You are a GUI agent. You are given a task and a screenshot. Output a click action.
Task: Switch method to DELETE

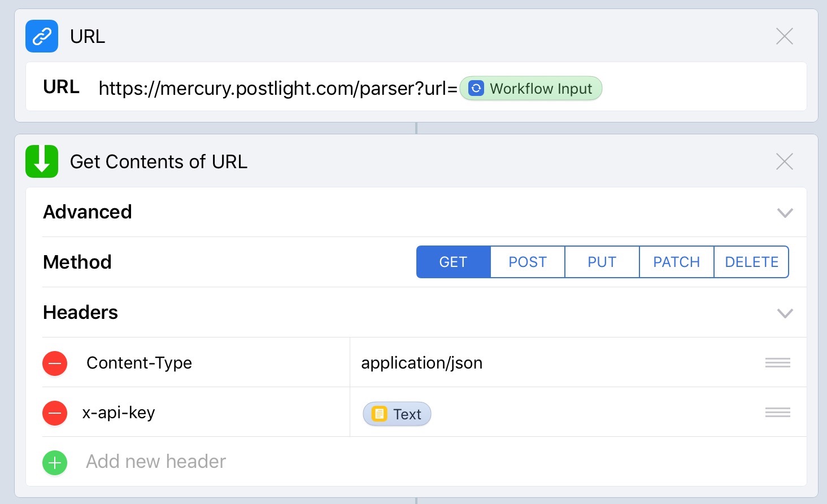[x=751, y=262]
